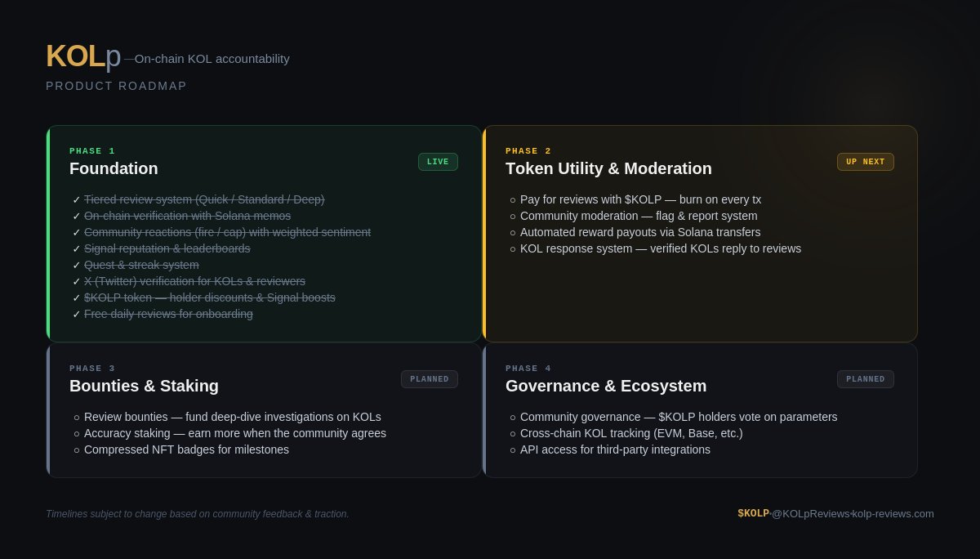This screenshot has height=559, width=980.
Task: Select the Bounties & Staking heading
Action: (x=144, y=386)
